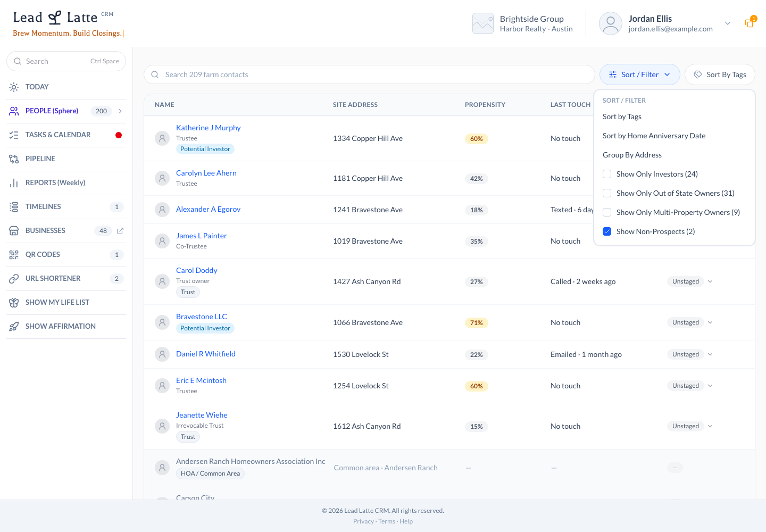The width and height of the screenshot is (766, 532).
Task: Click the Help footer link
Action: 406,521
